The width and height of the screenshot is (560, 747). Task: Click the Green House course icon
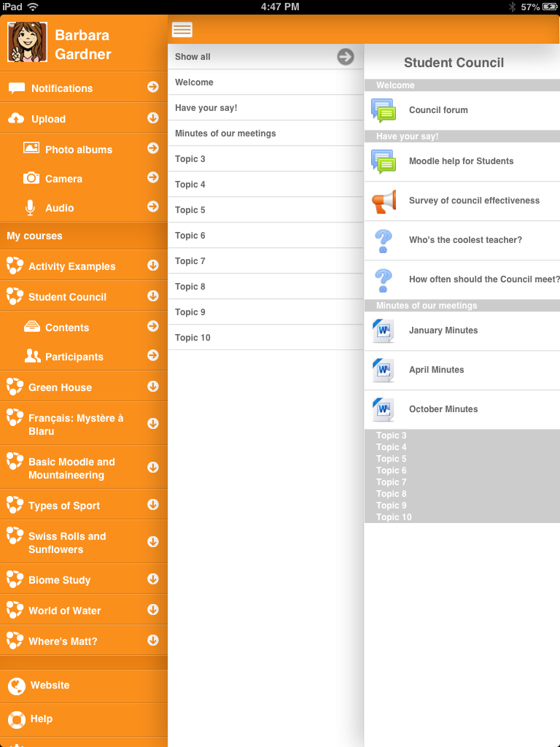coord(15,387)
